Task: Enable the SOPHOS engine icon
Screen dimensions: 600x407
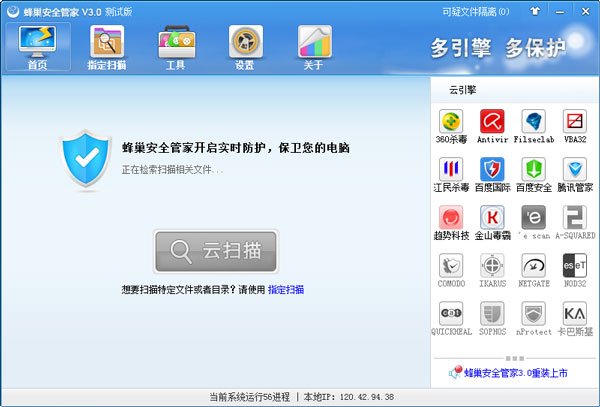Action: (x=492, y=314)
